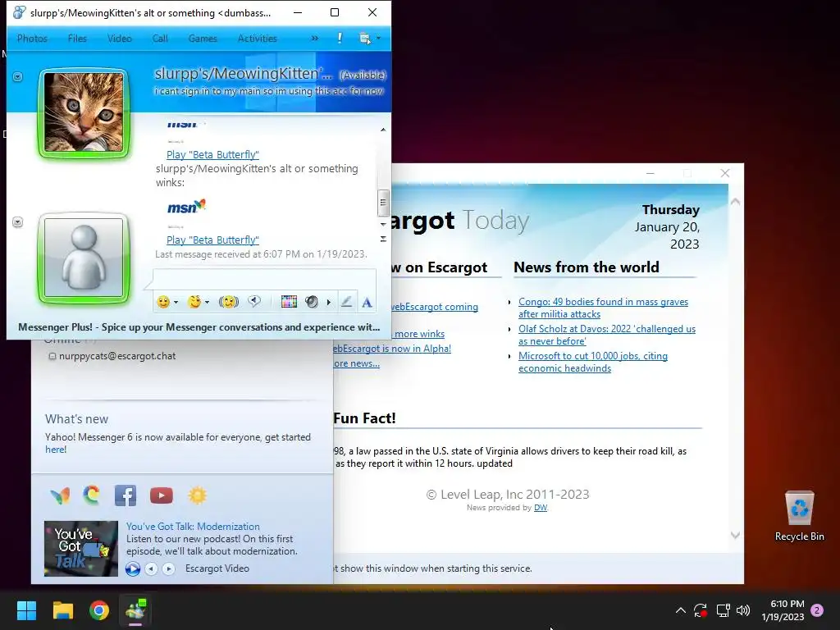The height and width of the screenshot is (630, 840).
Task: Open Olaf Scholz at Davos news link
Action: (607, 335)
